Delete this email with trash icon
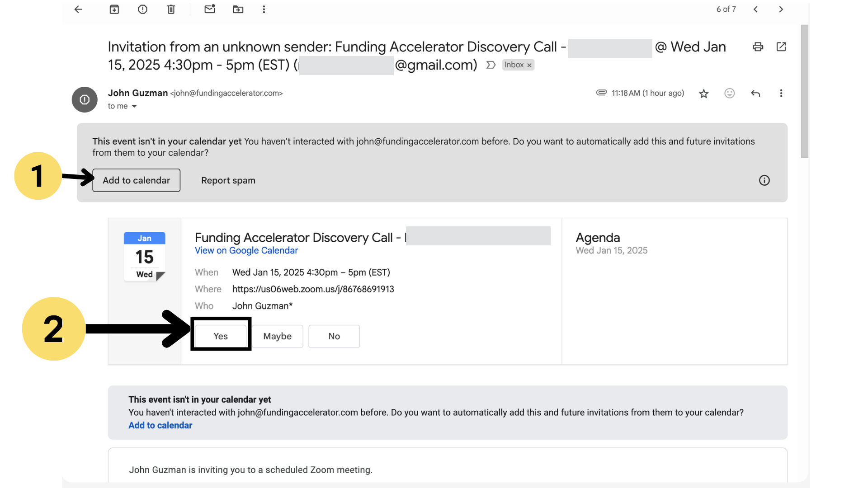The image size is (868, 488). pyautogui.click(x=171, y=9)
